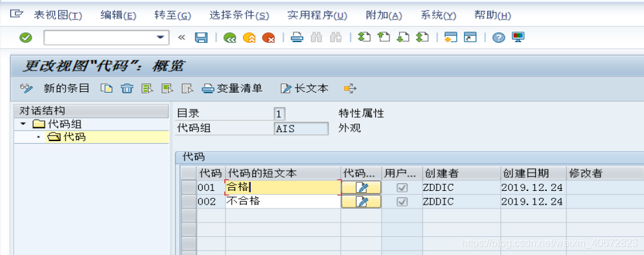Click the 代码组 field showing AIS
The height and width of the screenshot is (255, 644).
(301, 128)
